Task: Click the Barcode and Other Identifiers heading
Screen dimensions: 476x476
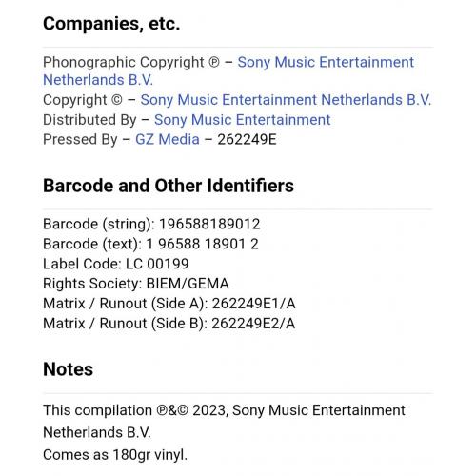Action: [169, 186]
